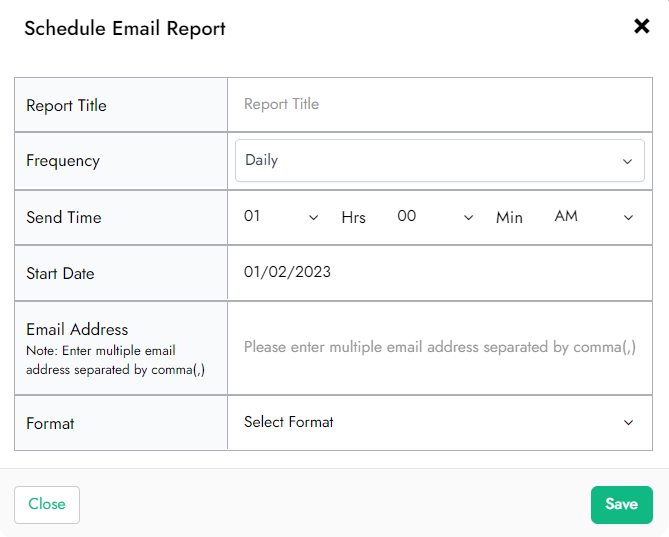This screenshot has height=537, width=669.
Task: Click the chevron beside the hour value
Action: 313,217
